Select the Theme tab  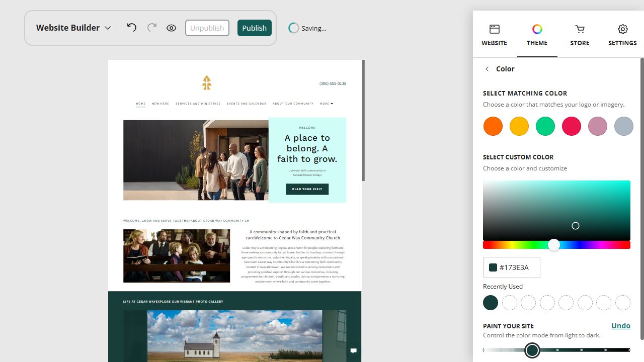point(537,35)
